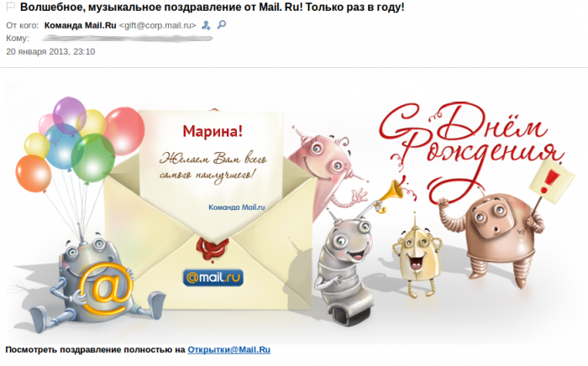Viewport: 588px width, 366px height.
Task: Add sender to contacts via person-plus icon
Action: (206, 25)
